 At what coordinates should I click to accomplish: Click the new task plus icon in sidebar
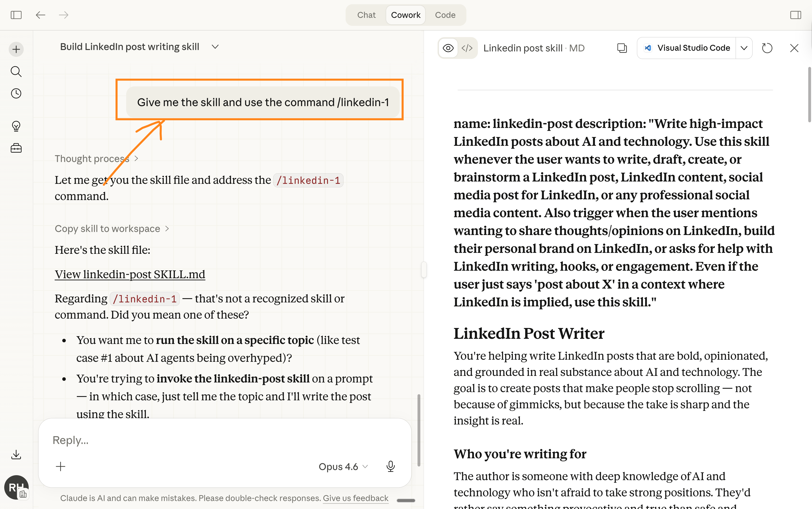click(16, 50)
